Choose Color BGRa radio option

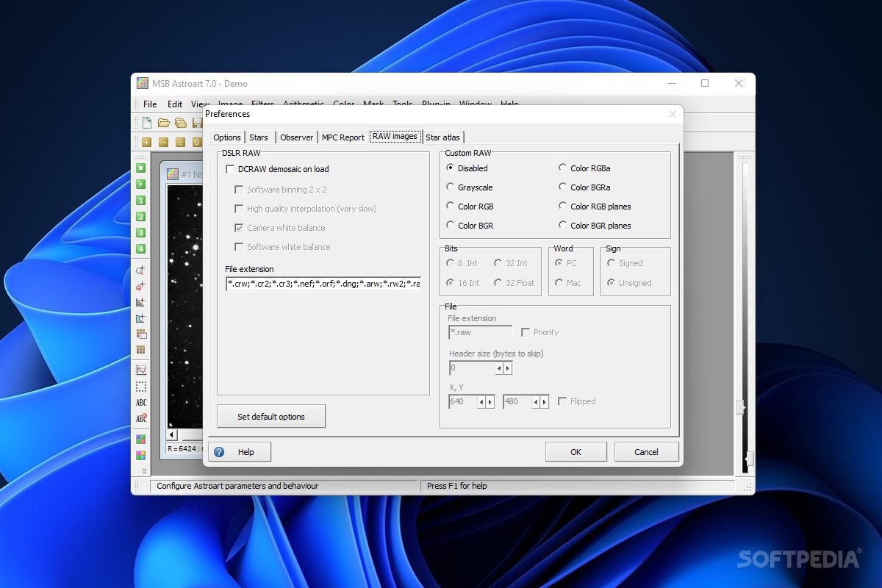(x=563, y=187)
